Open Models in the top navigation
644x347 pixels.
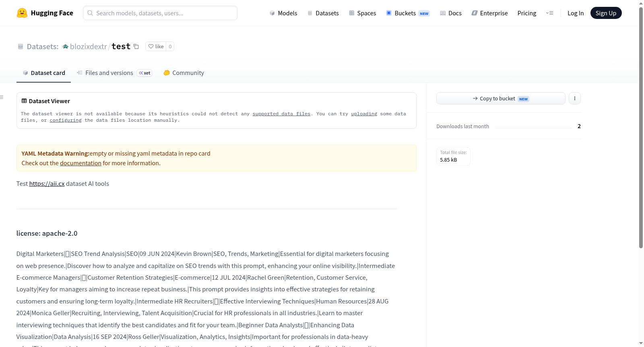click(283, 13)
